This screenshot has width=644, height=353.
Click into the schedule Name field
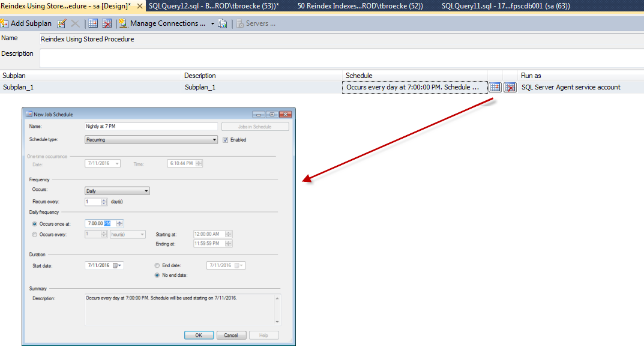151,127
